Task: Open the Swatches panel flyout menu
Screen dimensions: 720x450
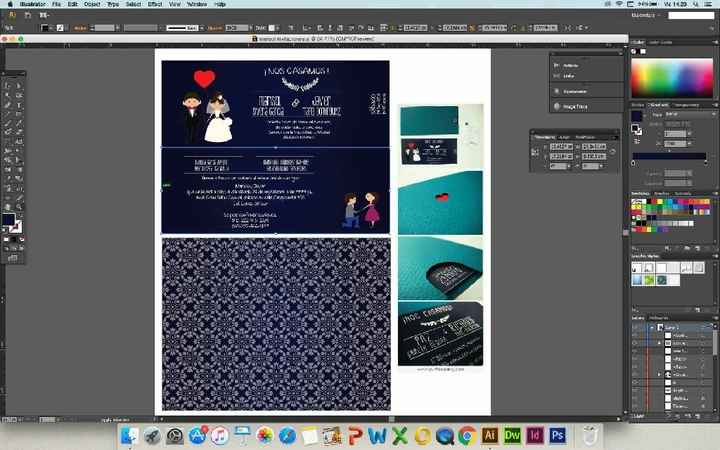Action: pyautogui.click(x=714, y=194)
